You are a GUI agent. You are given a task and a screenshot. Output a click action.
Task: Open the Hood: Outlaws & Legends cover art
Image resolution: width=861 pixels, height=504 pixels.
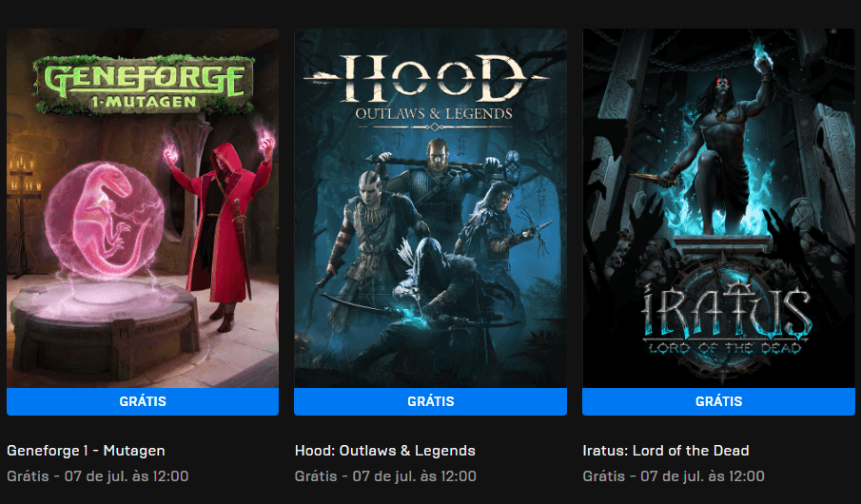tap(430, 208)
